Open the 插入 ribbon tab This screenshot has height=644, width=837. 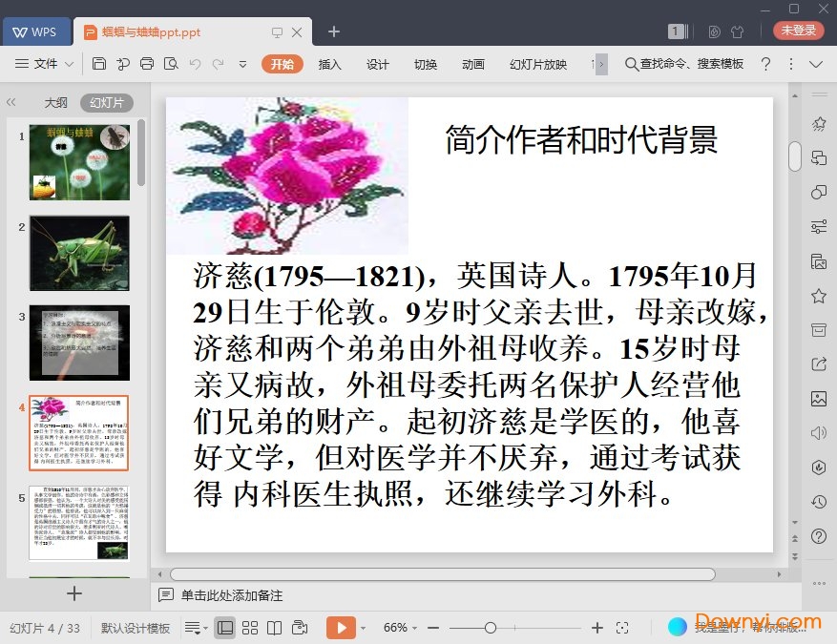329,64
